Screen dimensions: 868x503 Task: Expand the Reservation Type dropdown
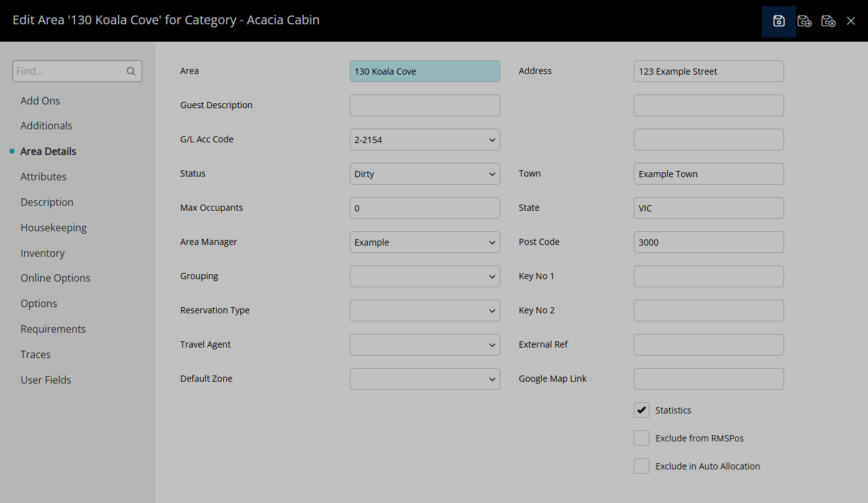pyautogui.click(x=425, y=311)
